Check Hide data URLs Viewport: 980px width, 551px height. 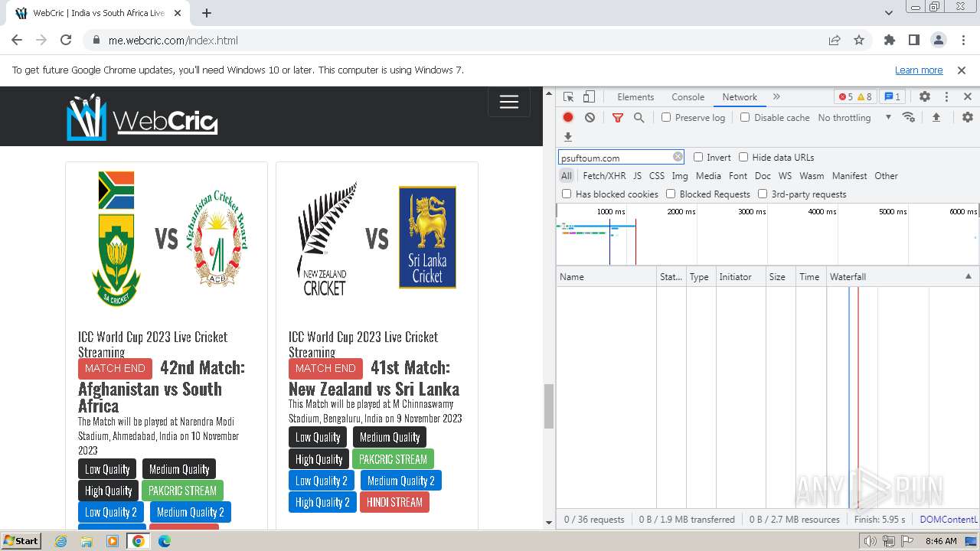point(743,157)
